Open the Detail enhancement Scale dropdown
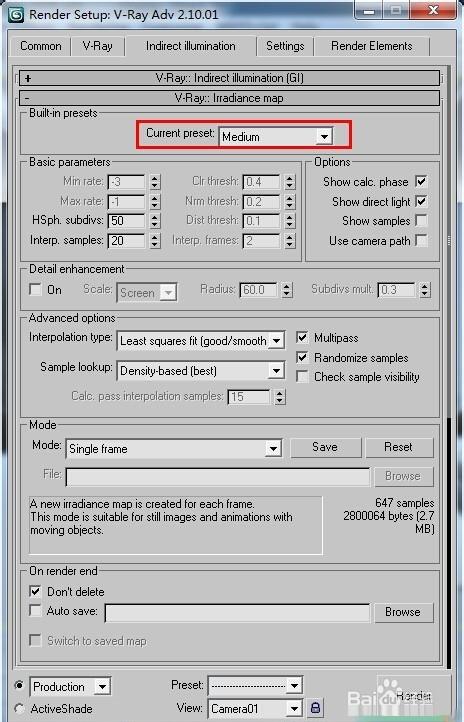 (146, 292)
